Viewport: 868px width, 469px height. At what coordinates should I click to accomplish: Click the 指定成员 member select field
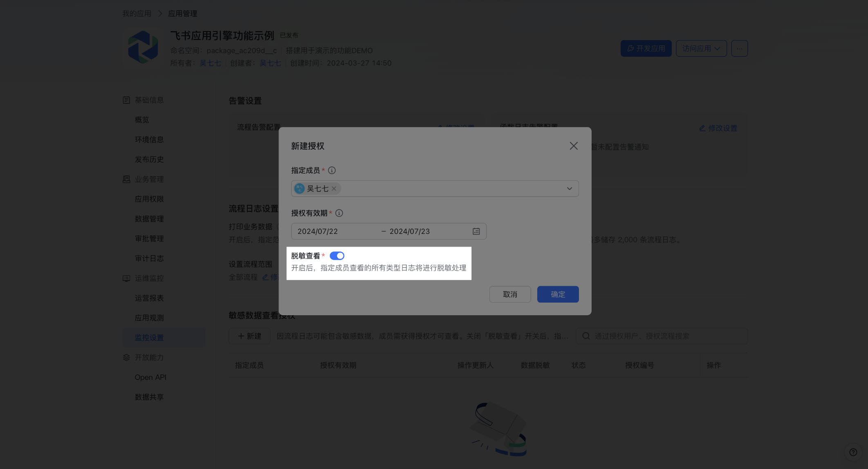point(435,188)
